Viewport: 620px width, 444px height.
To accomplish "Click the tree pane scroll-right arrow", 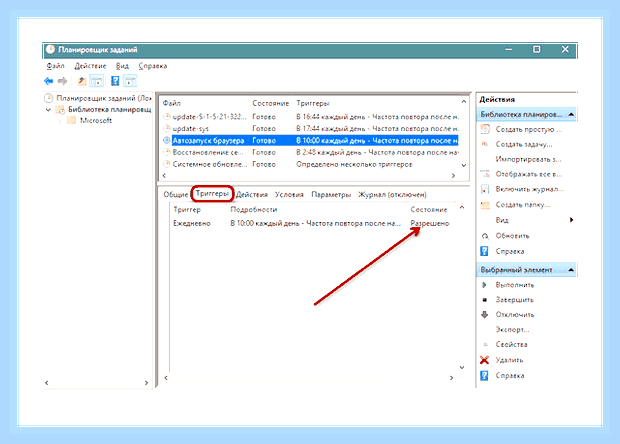I will point(146,383).
